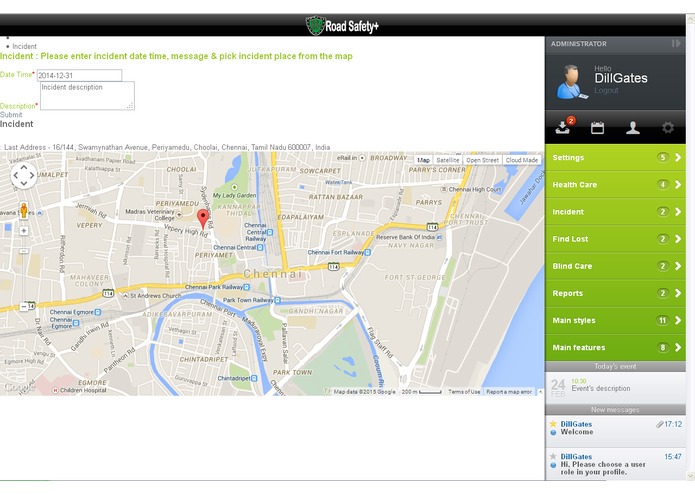
Task: Open the calendar icon in sidebar toolbar
Action: click(597, 128)
